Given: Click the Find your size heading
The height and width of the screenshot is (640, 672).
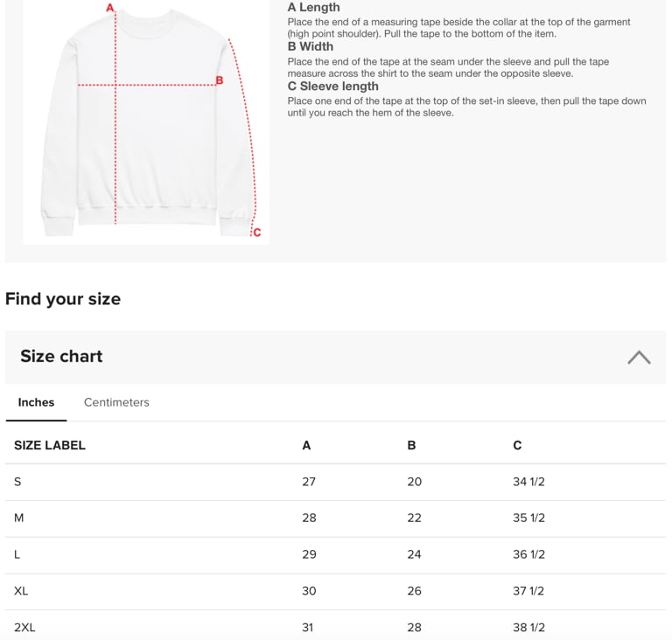Looking at the screenshot, I should tap(63, 299).
